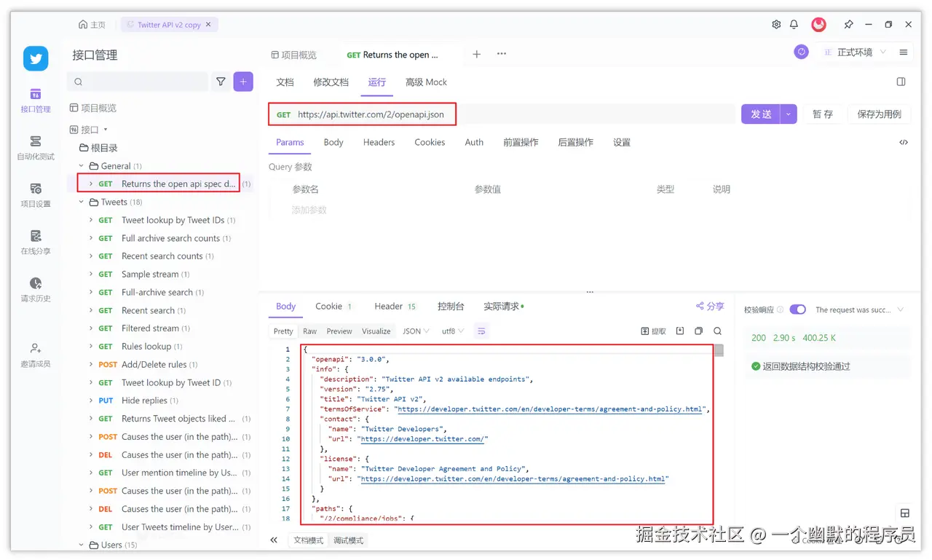Open the 前置操作 tab
This screenshot has height=560, width=932.
pos(521,142)
